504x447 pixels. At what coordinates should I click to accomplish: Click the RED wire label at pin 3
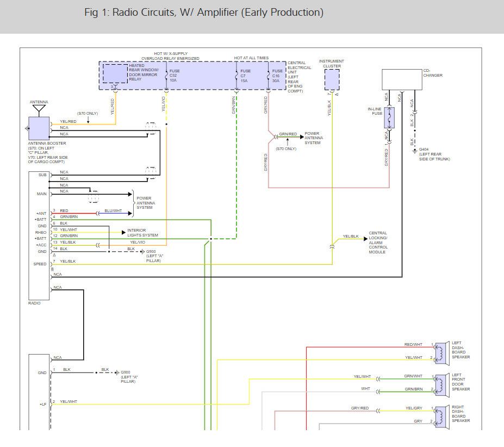pyautogui.click(x=64, y=210)
